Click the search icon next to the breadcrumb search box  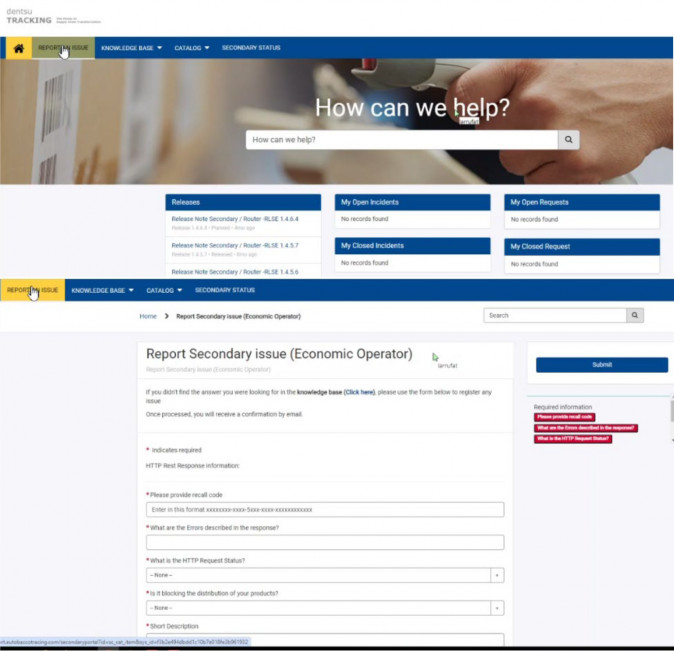click(634, 315)
